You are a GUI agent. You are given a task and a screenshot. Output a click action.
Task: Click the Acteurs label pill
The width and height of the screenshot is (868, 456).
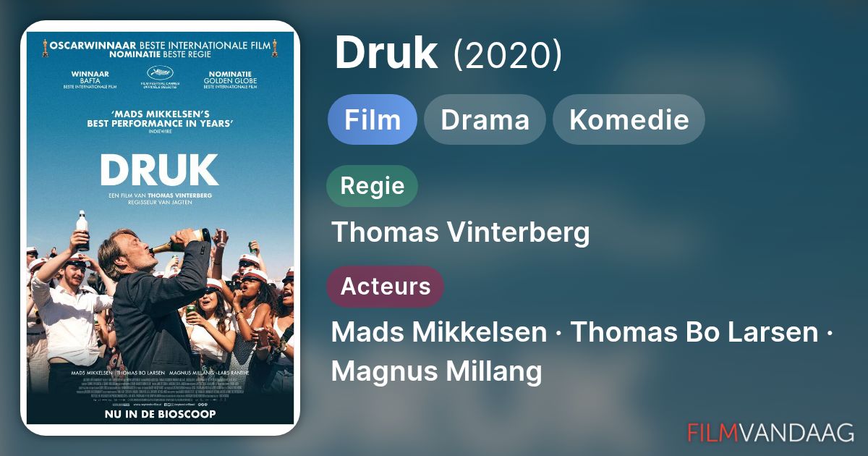pos(385,286)
